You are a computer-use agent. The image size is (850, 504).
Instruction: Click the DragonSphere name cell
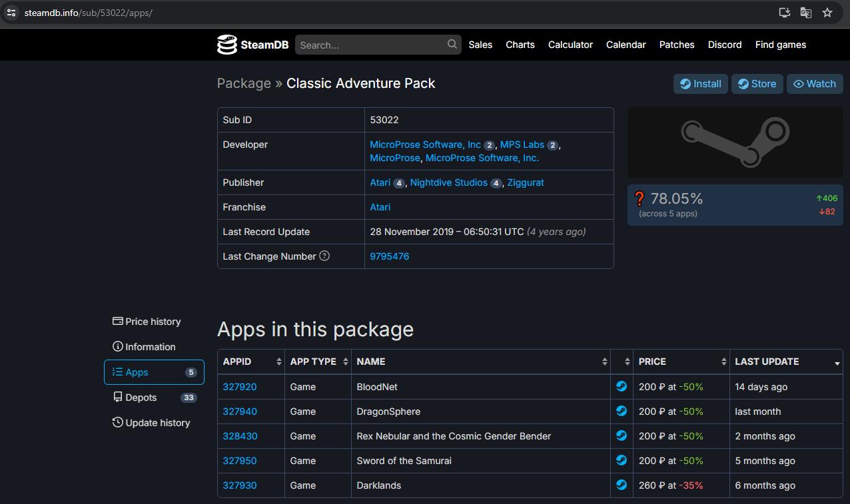coord(481,411)
